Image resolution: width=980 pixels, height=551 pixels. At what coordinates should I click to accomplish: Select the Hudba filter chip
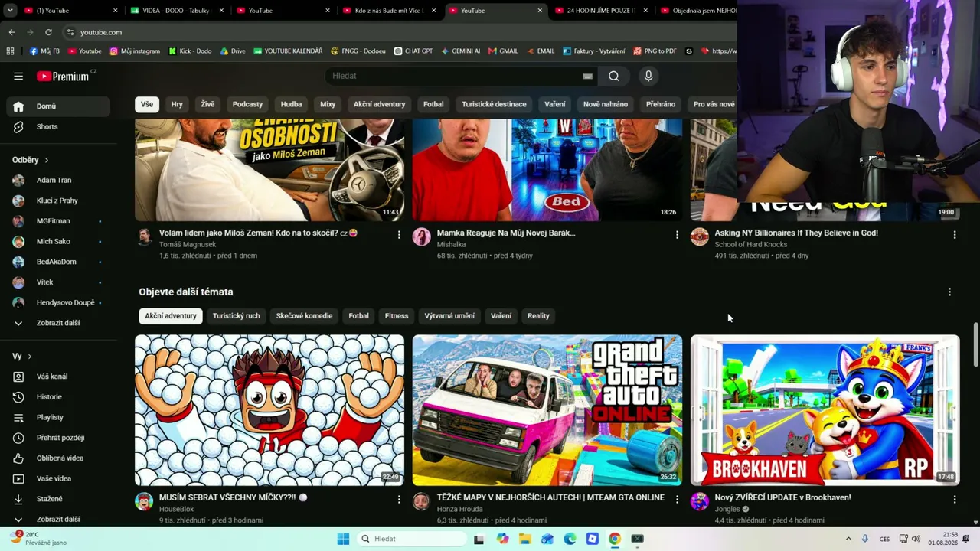pos(291,104)
